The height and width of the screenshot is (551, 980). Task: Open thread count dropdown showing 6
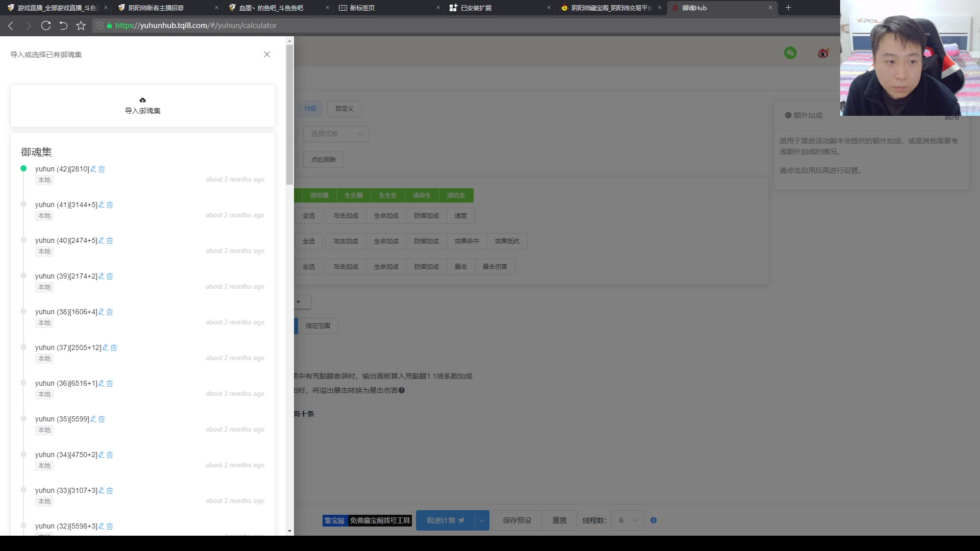(628, 520)
